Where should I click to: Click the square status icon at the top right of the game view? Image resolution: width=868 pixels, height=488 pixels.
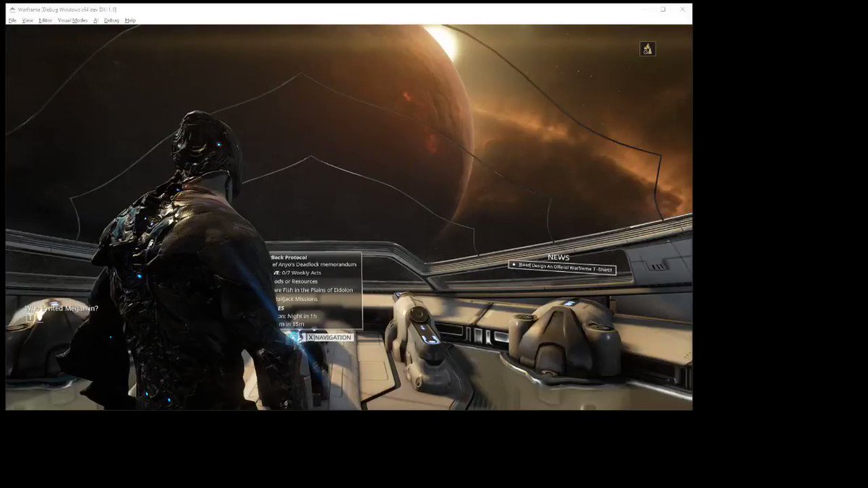[647, 48]
